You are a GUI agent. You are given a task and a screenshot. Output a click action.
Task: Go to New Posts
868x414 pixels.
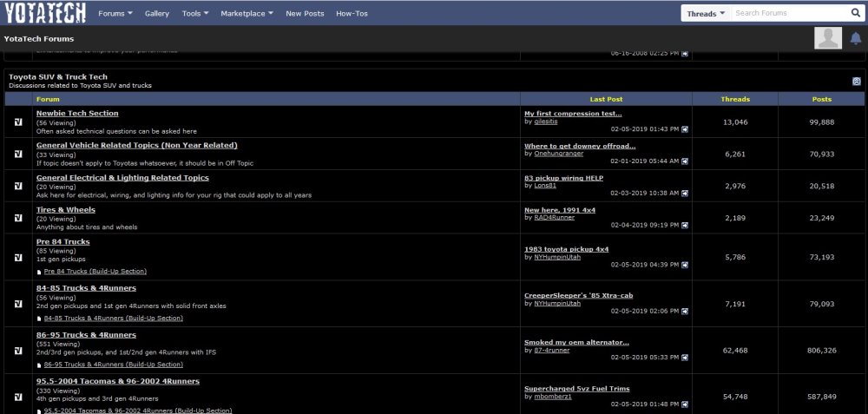305,13
